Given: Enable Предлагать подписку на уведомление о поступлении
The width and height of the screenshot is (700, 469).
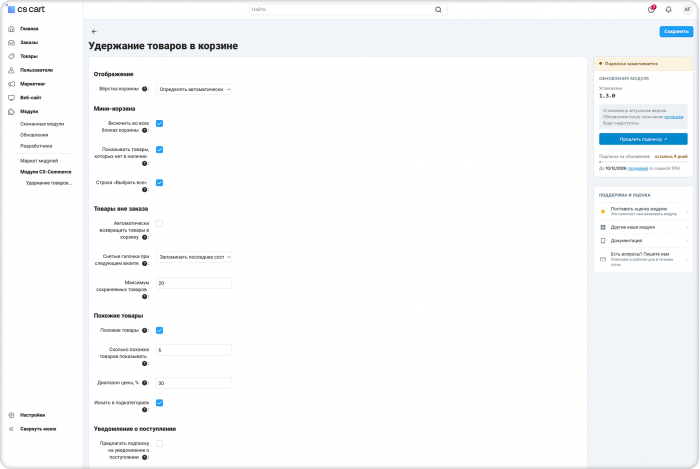Looking at the screenshot, I should pos(159,444).
